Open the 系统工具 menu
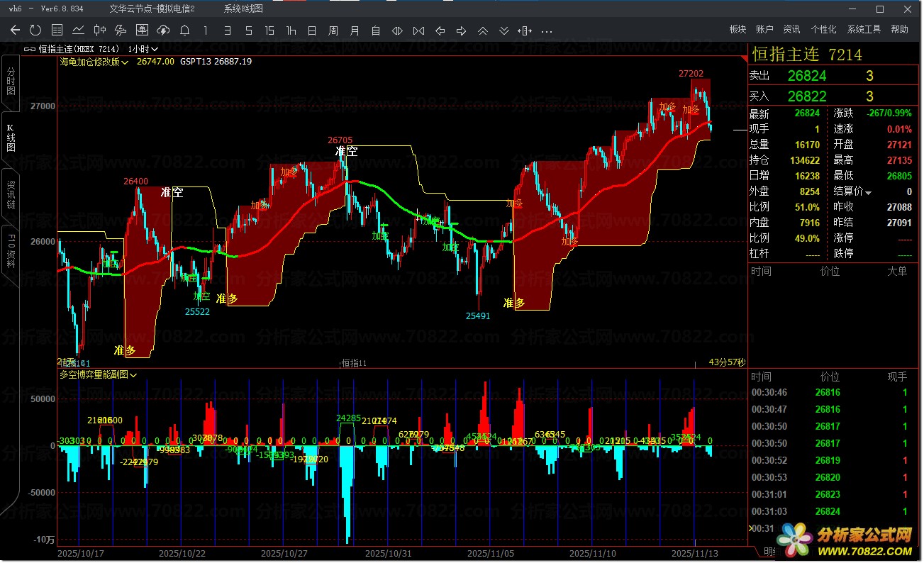This screenshot has height=563, width=924. click(x=864, y=29)
